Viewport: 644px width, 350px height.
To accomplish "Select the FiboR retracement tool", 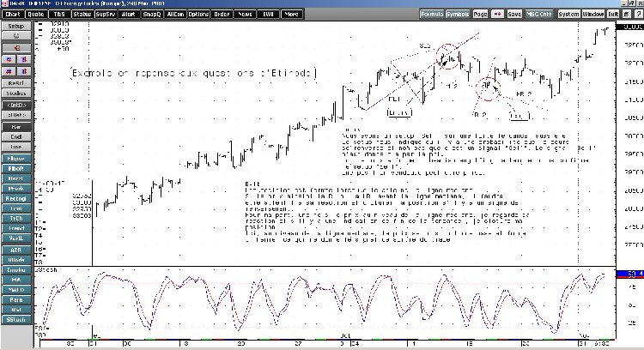I will click(16, 170).
